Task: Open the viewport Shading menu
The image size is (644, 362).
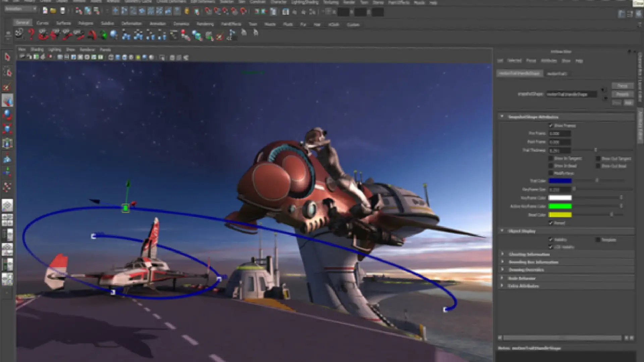Action: [x=37, y=50]
